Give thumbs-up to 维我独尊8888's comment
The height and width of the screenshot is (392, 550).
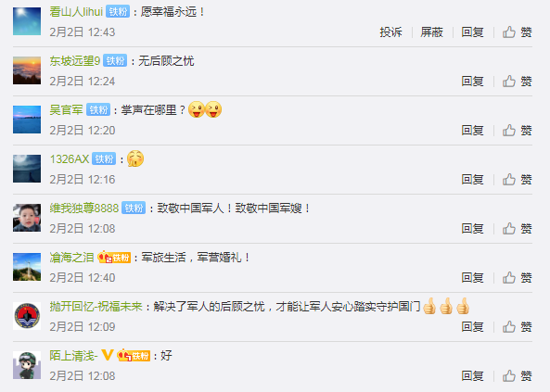point(517,229)
